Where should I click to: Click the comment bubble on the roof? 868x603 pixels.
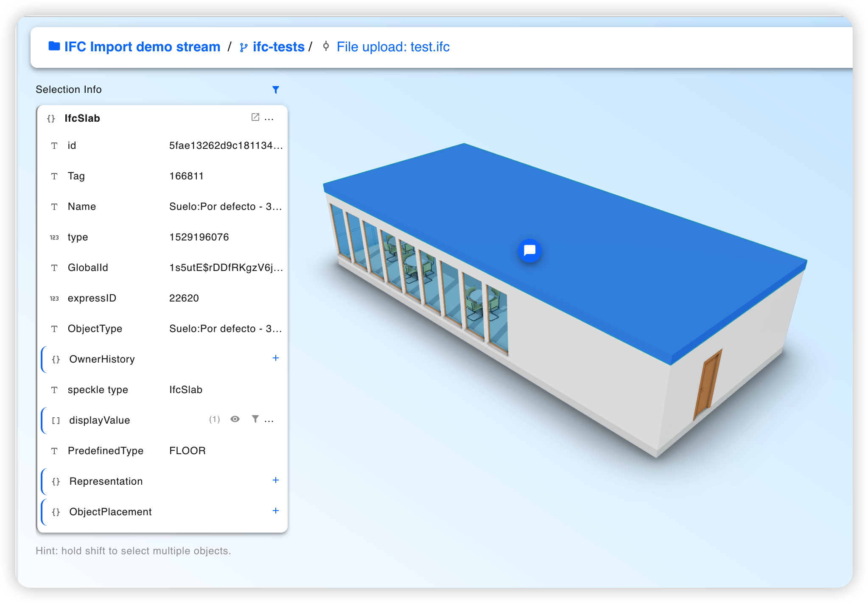[529, 251]
